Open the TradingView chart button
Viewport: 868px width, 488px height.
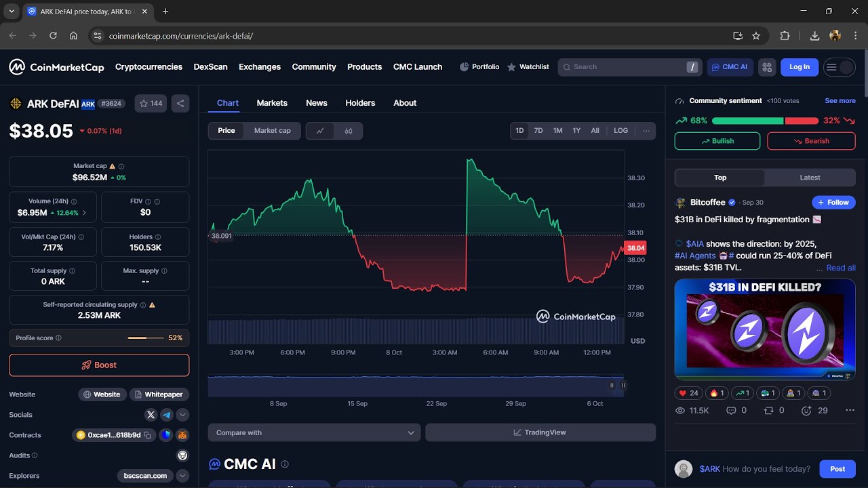pos(540,432)
